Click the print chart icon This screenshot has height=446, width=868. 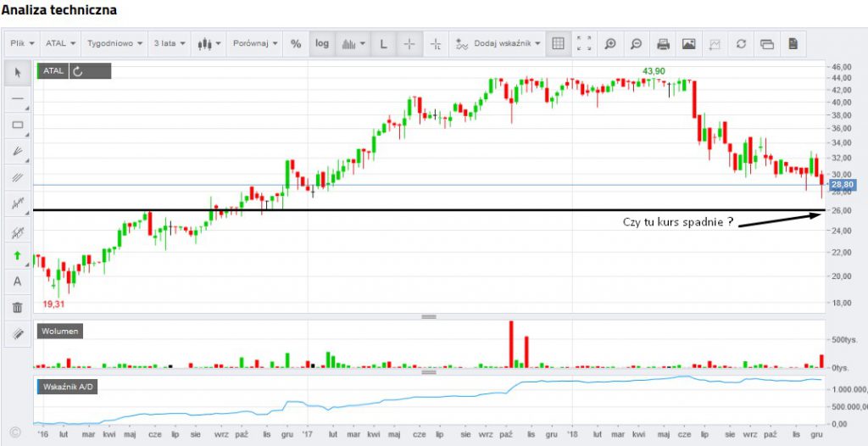tap(663, 43)
